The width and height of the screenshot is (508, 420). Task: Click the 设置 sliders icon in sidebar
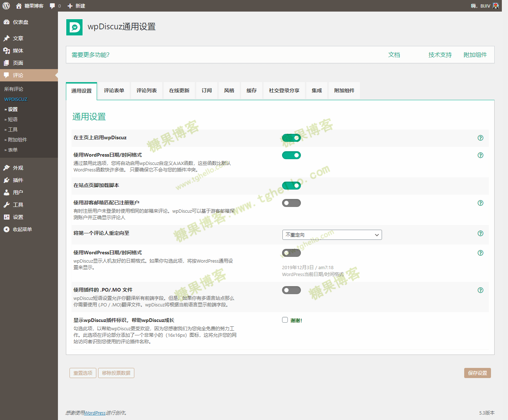click(x=7, y=217)
